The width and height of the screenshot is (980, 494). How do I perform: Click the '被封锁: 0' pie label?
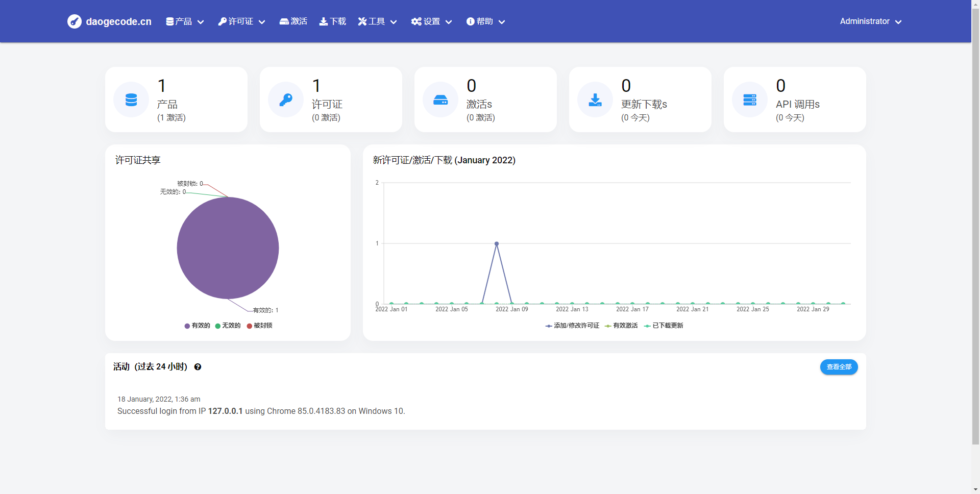pos(190,184)
